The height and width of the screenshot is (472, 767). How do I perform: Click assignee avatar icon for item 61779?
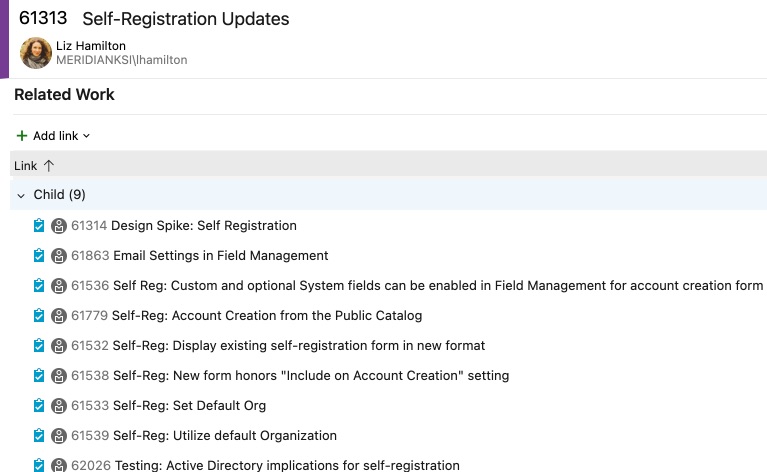click(x=59, y=316)
